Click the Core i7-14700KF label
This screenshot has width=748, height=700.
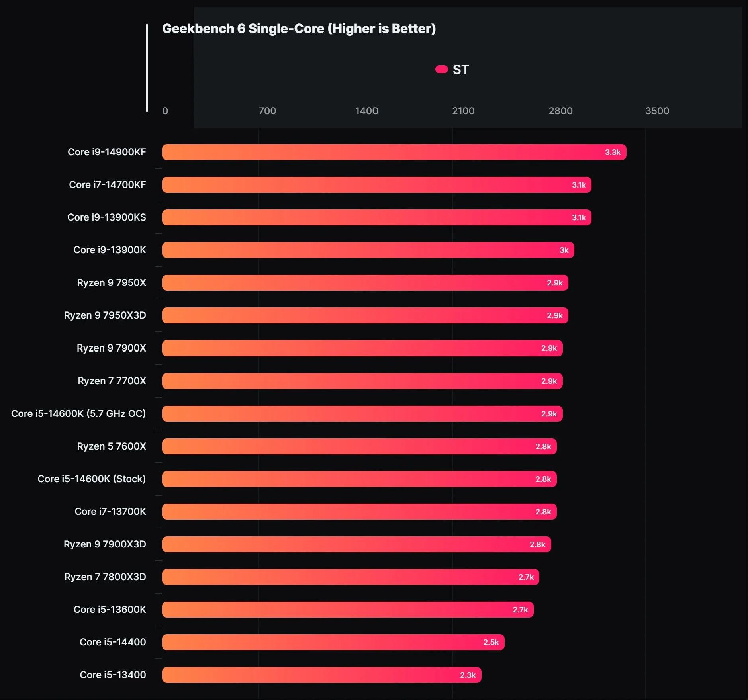(107, 185)
